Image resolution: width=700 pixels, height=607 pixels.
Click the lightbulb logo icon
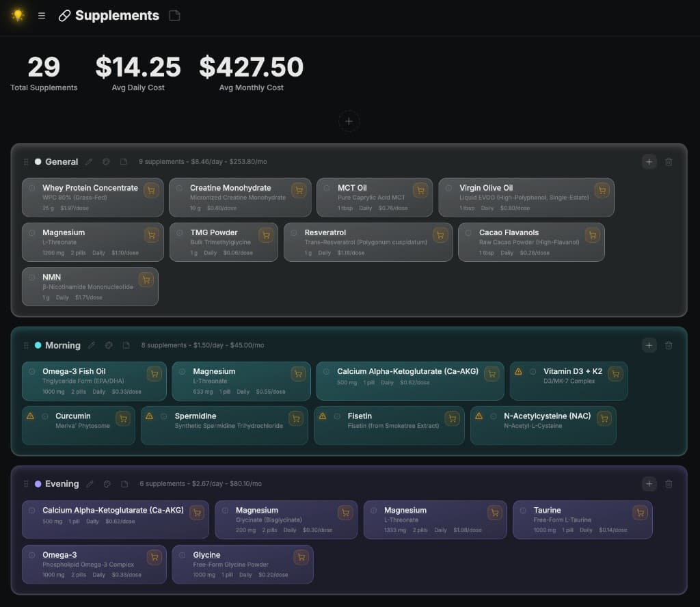pyautogui.click(x=18, y=15)
